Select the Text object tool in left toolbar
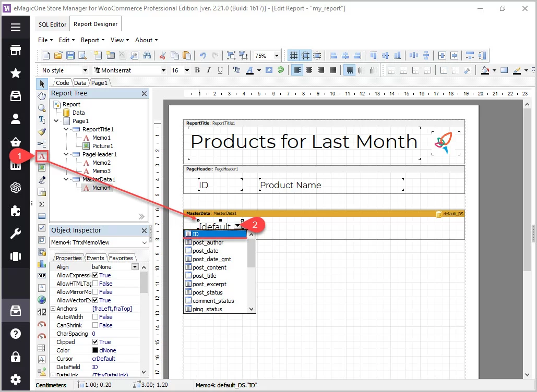The height and width of the screenshot is (392, 537). click(x=42, y=156)
